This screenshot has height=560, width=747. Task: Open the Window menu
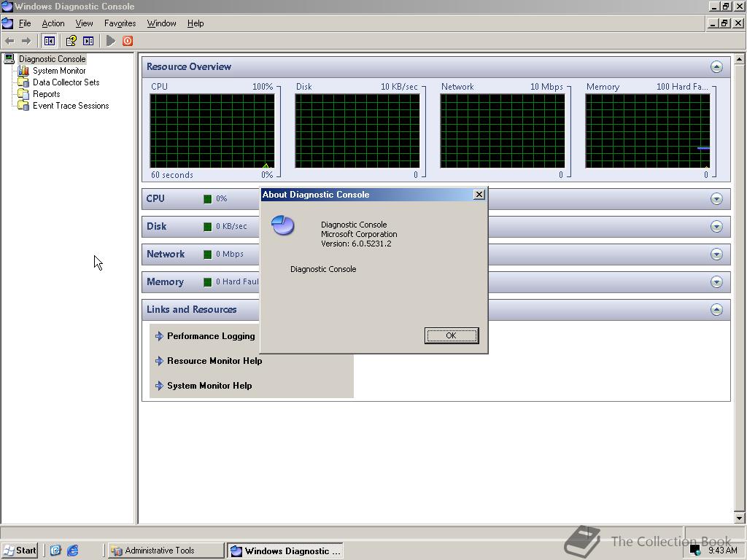pyautogui.click(x=161, y=23)
